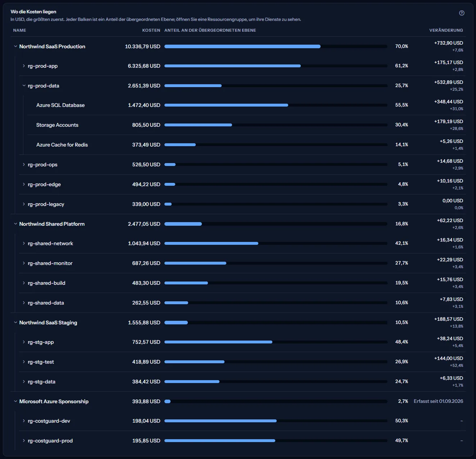Click the share bar for Azure SQL Database
This screenshot has height=459, width=476.
276,105
